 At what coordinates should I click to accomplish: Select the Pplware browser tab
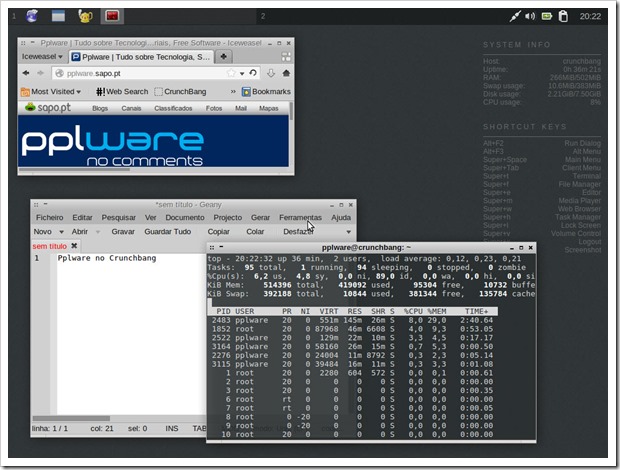coord(141,57)
